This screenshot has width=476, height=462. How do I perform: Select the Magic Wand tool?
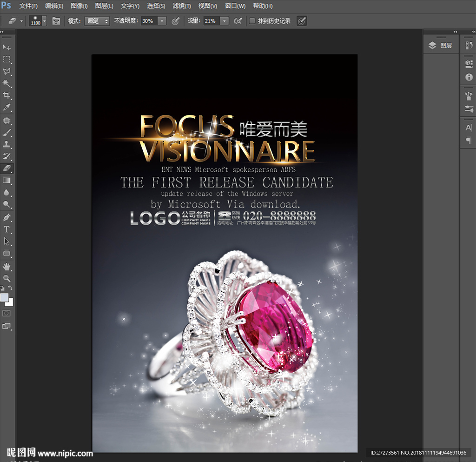click(7, 83)
